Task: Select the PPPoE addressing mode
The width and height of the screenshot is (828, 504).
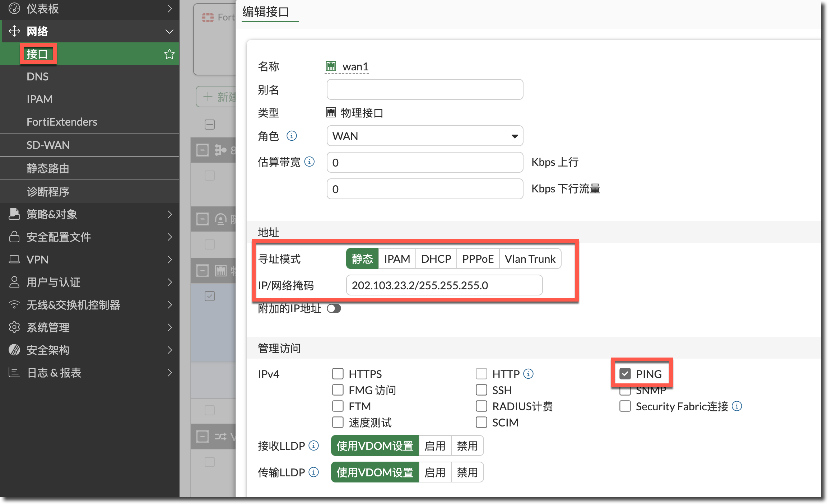Action: (478, 259)
